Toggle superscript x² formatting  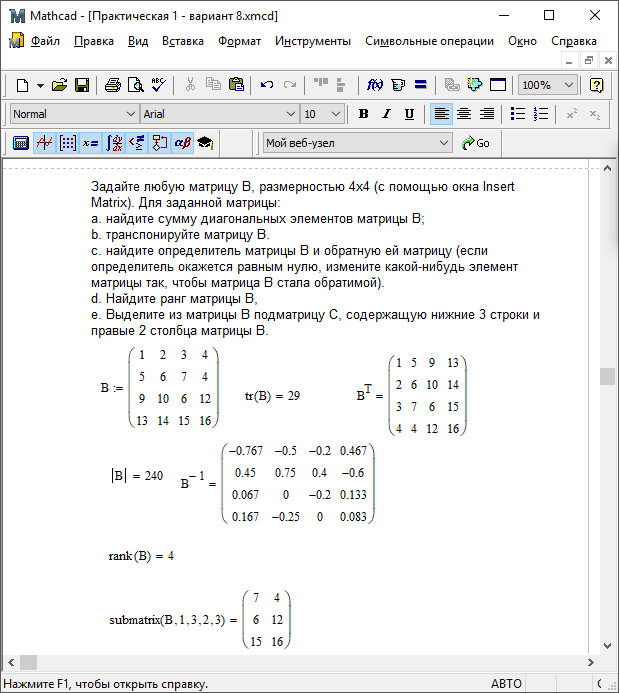click(x=572, y=114)
